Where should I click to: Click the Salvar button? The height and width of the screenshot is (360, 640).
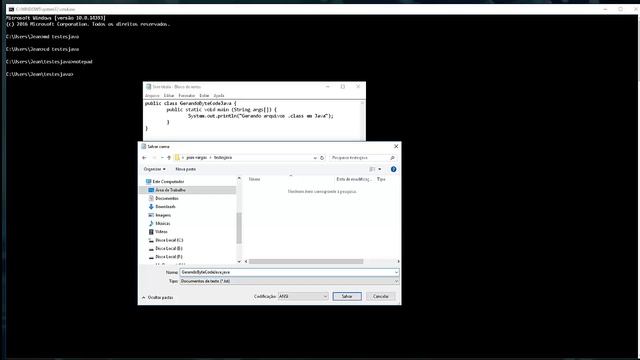(x=347, y=296)
